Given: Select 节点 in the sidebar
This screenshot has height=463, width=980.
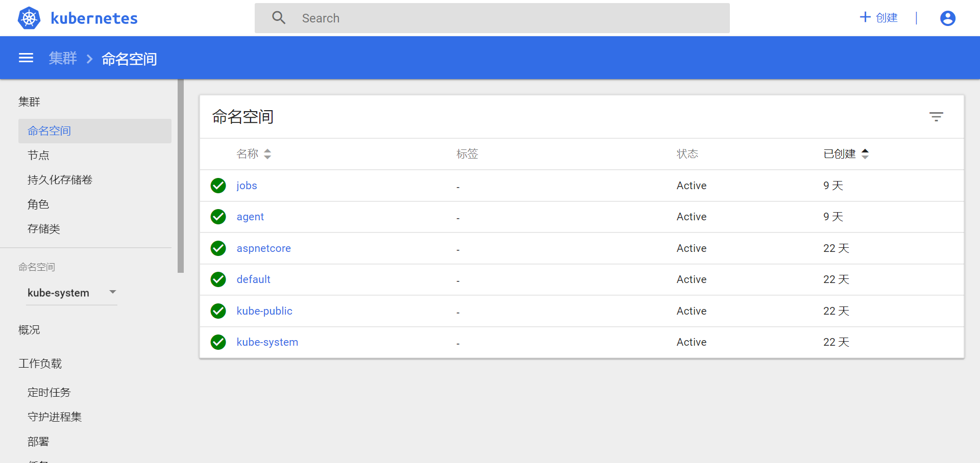Looking at the screenshot, I should pos(38,156).
